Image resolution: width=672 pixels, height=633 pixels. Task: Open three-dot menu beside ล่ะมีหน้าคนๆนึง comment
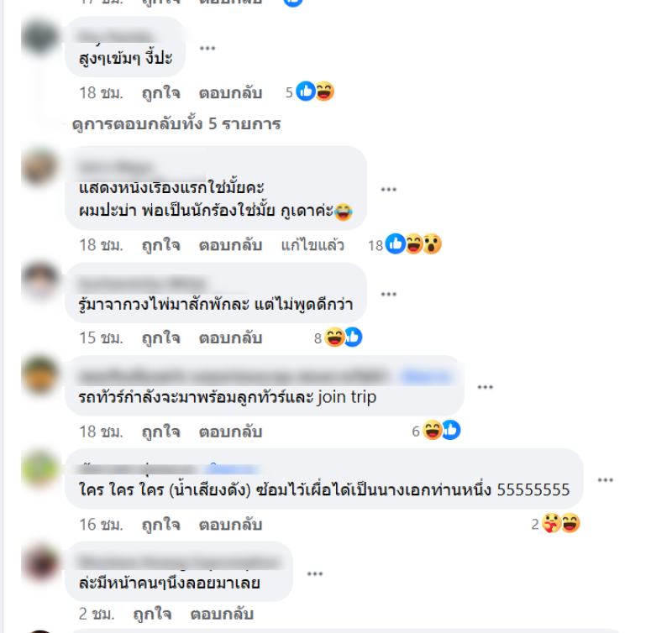click(315, 573)
